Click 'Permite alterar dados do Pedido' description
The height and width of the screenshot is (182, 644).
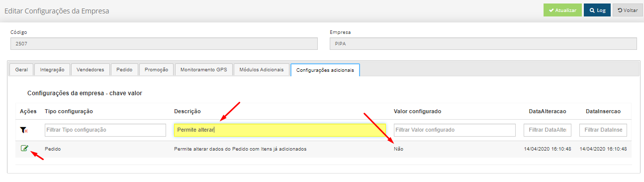pos(240,149)
